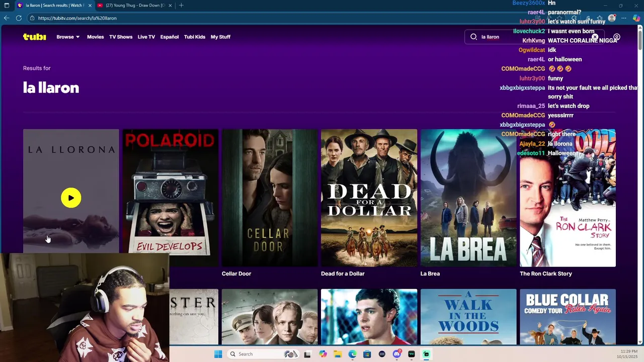Click the browser address bar URL
Image resolution: width=644 pixels, height=362 pixels.
(x=77, y=18)
